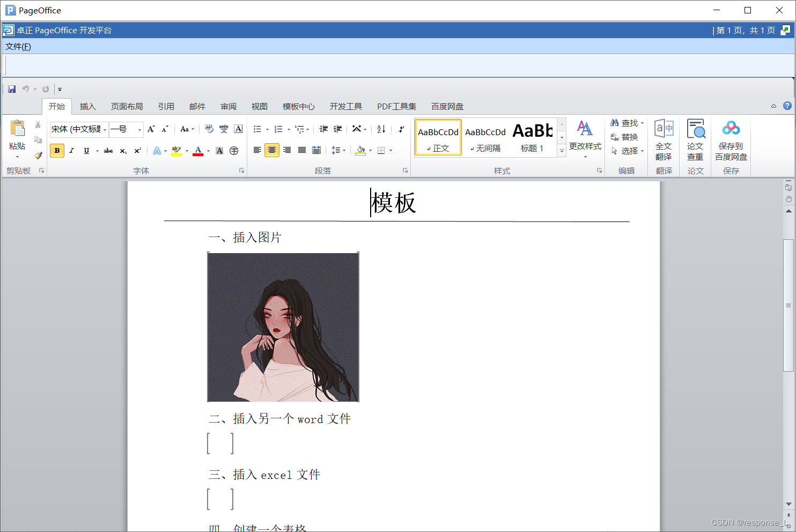
Task: Click 查找 find button
Action: point(627,123)
